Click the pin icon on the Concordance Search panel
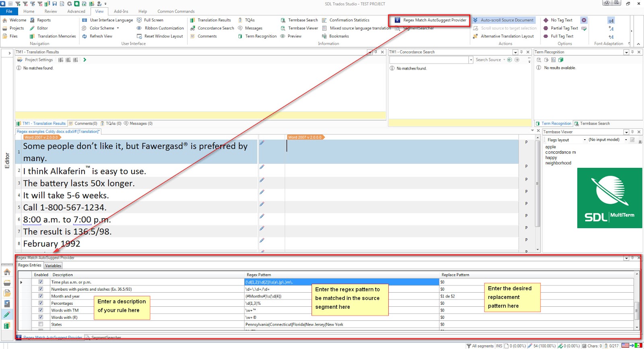Image resolution: width=644 pixels, height=349 pixels. coord(521,52)
